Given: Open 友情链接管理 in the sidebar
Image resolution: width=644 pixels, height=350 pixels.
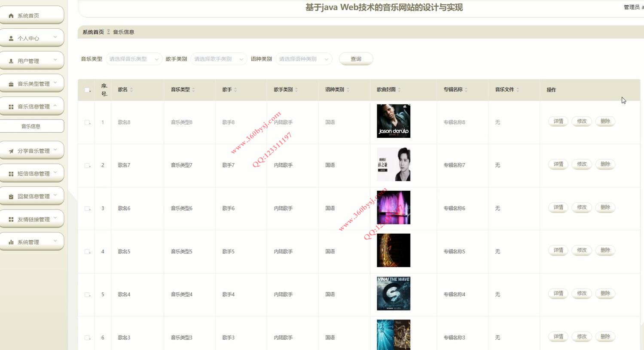Looking at the screenshot, I should click(x=32, y=219).
